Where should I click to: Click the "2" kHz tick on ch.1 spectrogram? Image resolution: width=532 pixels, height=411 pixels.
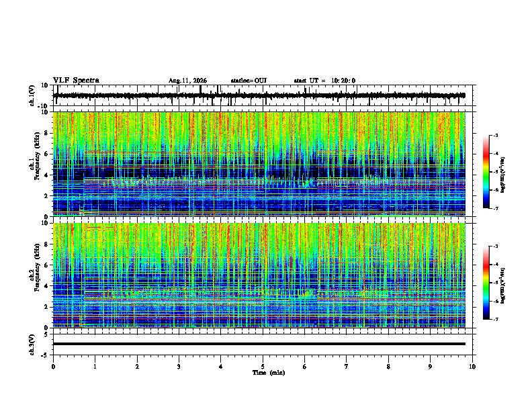(46, 195)
